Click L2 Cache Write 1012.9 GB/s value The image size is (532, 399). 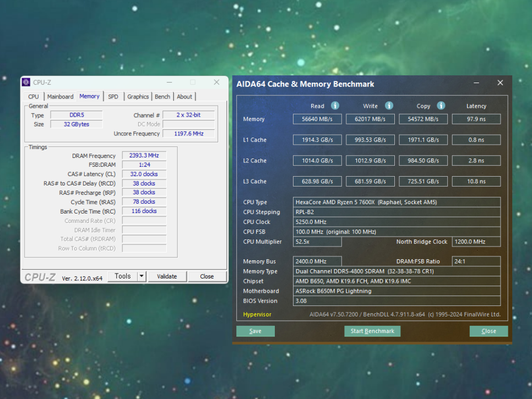click(x=370, y=161)
